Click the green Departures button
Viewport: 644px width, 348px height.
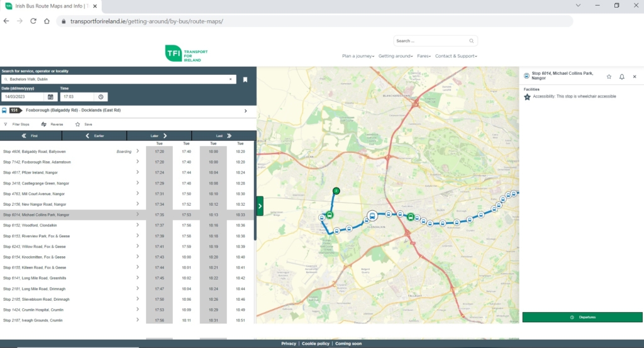[x=582, y=317]
